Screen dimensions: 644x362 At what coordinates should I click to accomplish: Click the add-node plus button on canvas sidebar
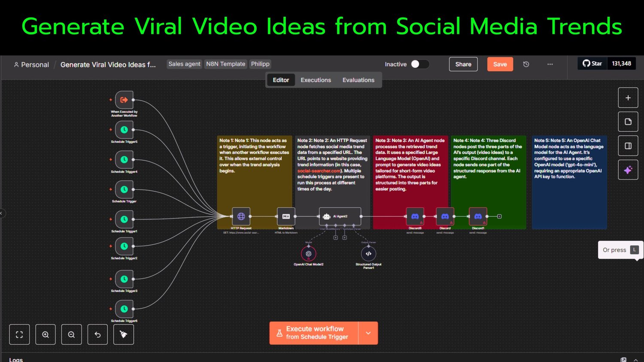click(x=628, y=98)
